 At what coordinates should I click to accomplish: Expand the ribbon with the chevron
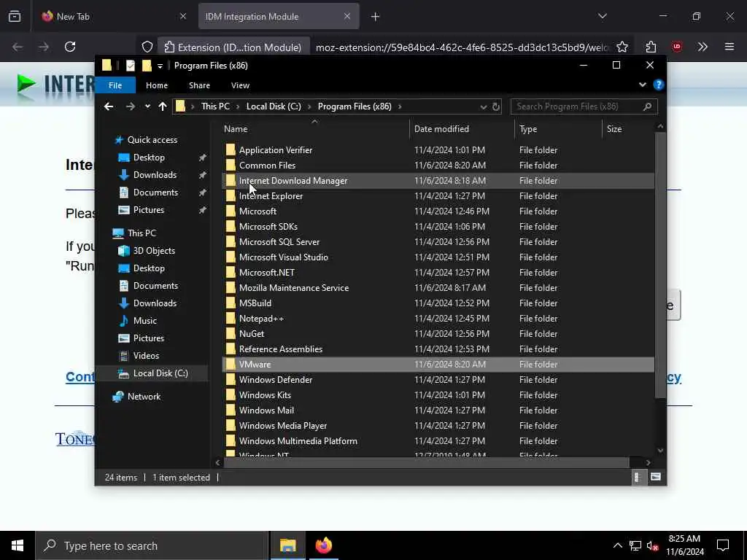[642, 85]
